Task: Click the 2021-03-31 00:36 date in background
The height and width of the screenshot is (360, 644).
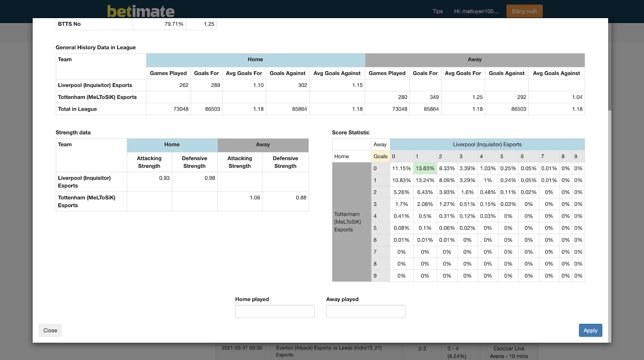Action: [242, 348]
